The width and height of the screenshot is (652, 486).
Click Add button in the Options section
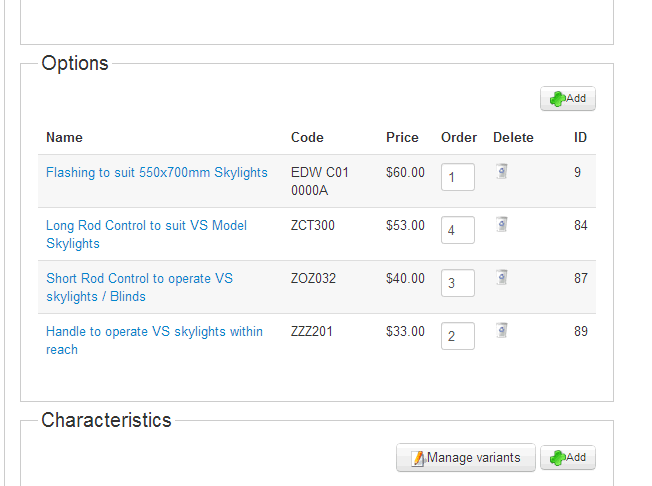[x=567, y=98]
